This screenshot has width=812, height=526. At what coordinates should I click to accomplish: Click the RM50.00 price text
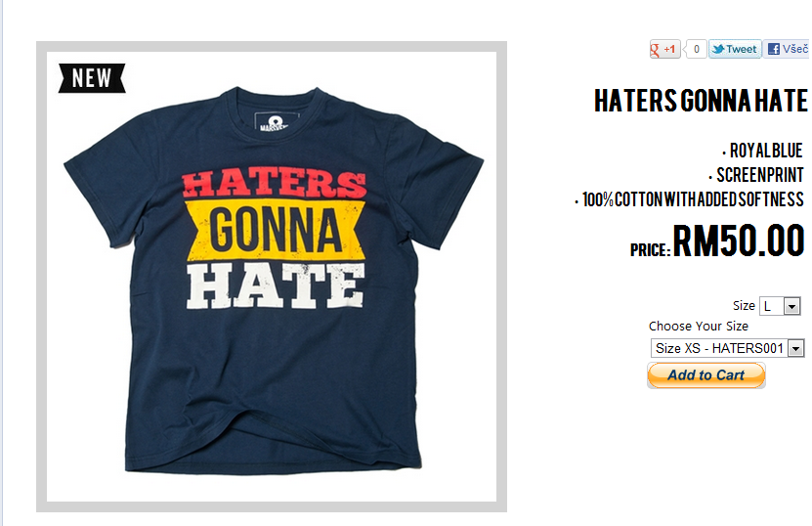739,241
